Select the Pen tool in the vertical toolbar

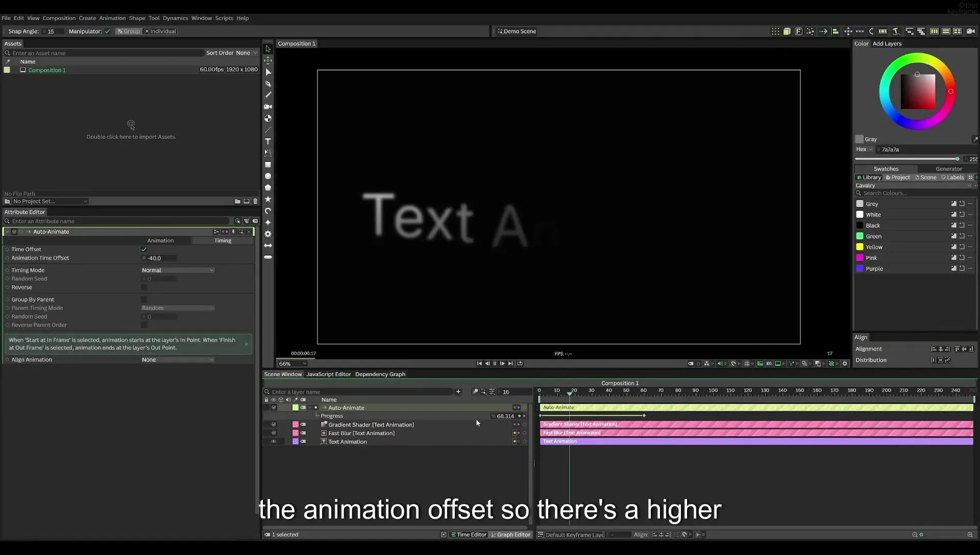(x=268, y=83)
